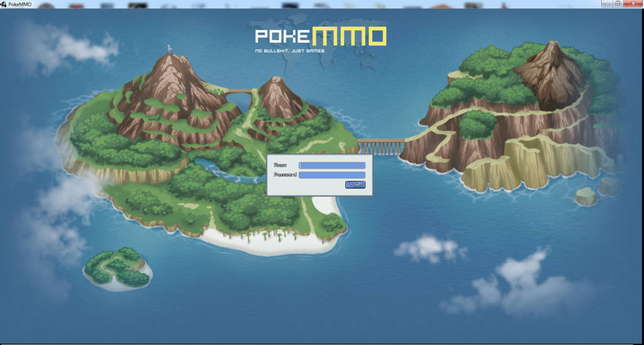Minimize the PokeMMO window

coord(607,3)
